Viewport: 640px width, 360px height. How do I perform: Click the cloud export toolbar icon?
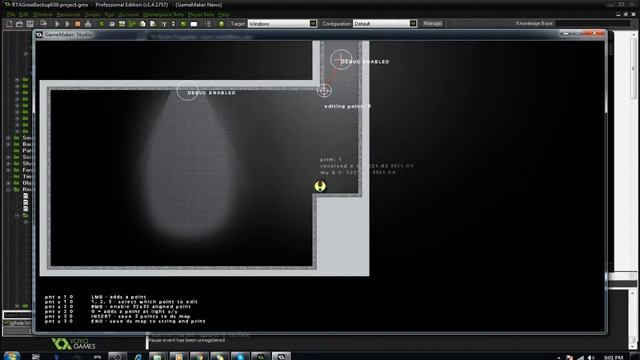pyautogui.click(x=43, y=24)
